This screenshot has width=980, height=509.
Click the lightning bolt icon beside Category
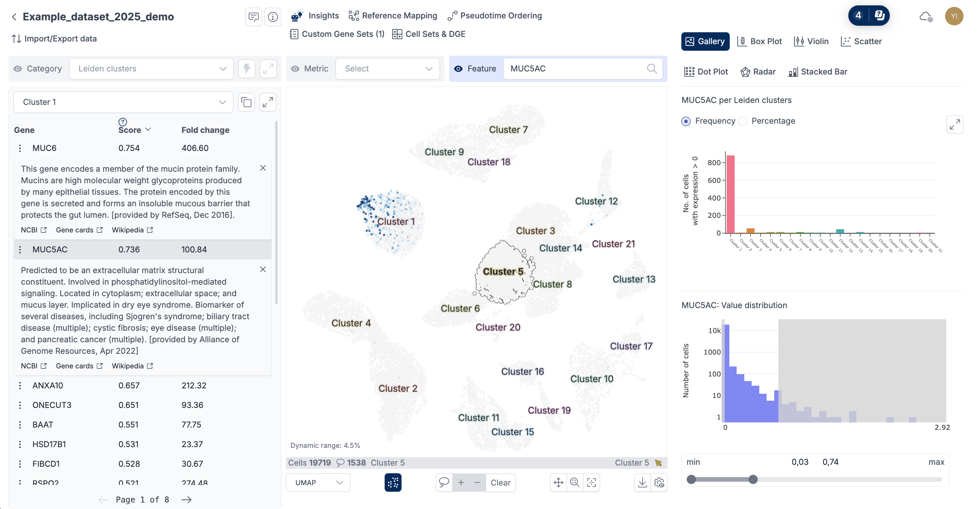click(x=246, y=69)
